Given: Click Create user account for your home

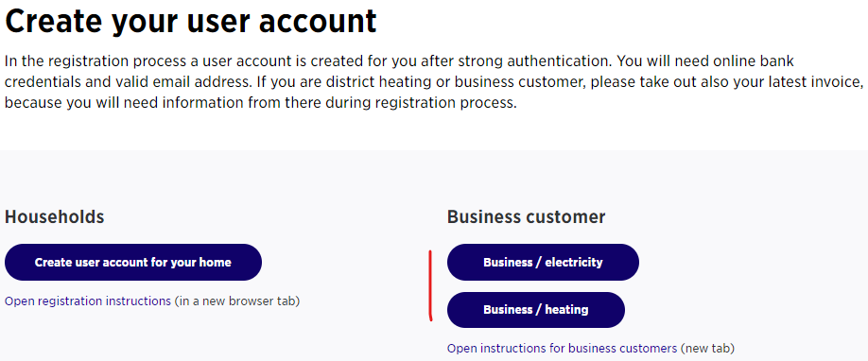Looking at the screenshot, I should tap(133, 263).
